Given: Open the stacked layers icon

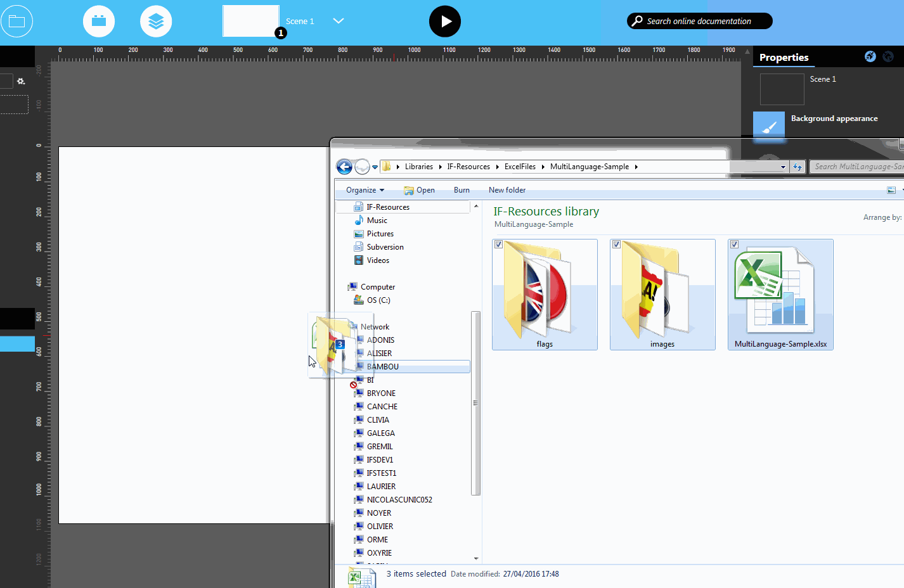Looking at the screenshot, I should tap(156, 22).
